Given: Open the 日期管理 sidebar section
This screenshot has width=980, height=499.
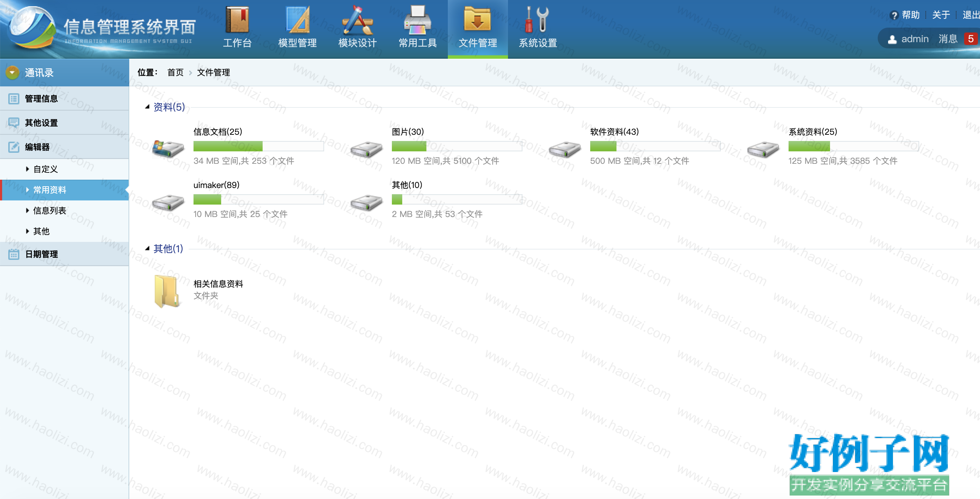Looking at the screenshot, I should click(x=64, y=254).
